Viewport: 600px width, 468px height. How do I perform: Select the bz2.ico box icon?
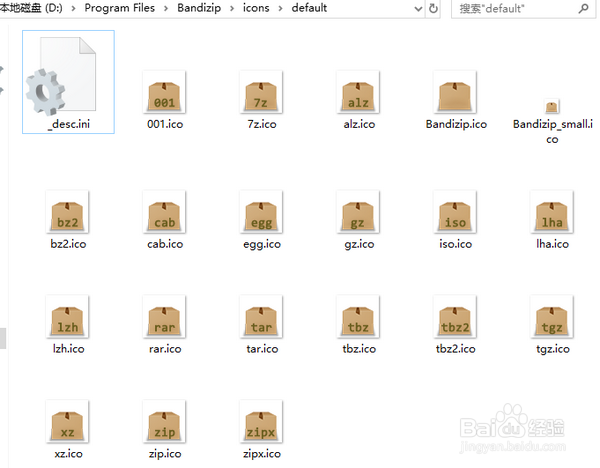coord(67,212)
